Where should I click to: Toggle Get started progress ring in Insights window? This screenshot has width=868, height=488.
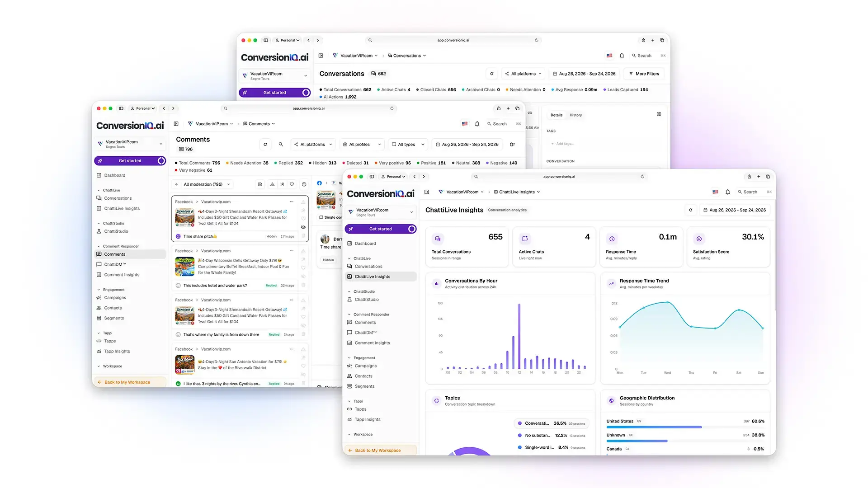click(412, 229)
